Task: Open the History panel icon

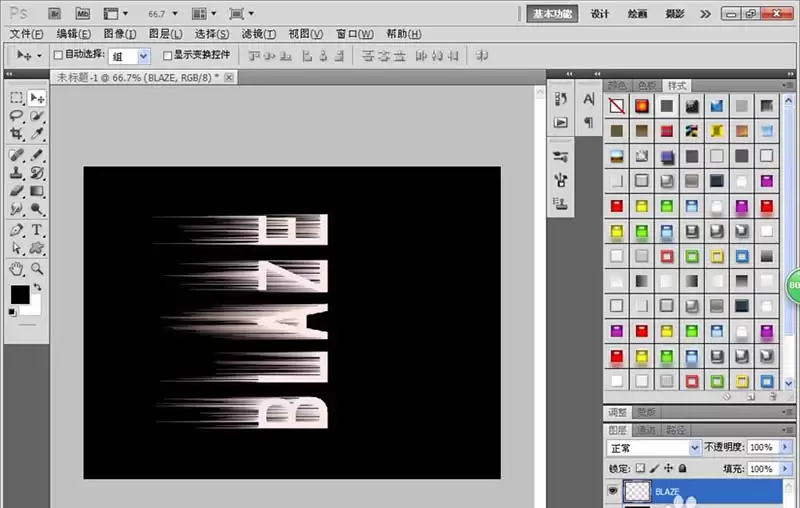Action: point(561,98)
